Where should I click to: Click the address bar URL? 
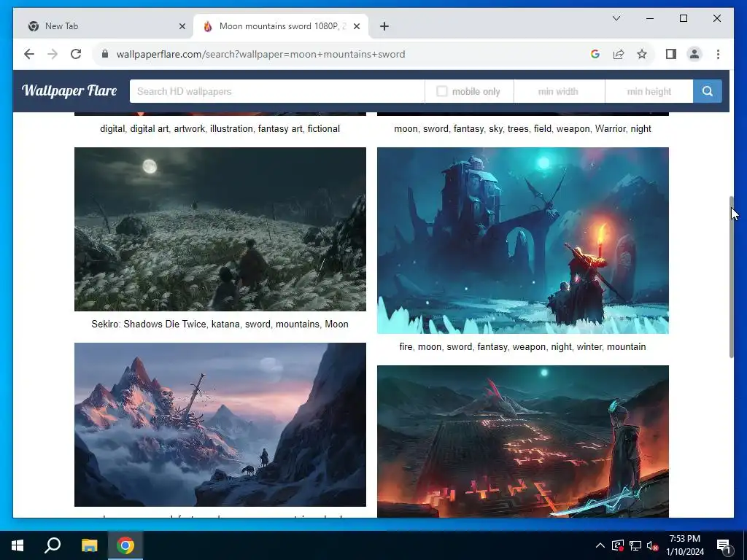[x=260, y=54]
